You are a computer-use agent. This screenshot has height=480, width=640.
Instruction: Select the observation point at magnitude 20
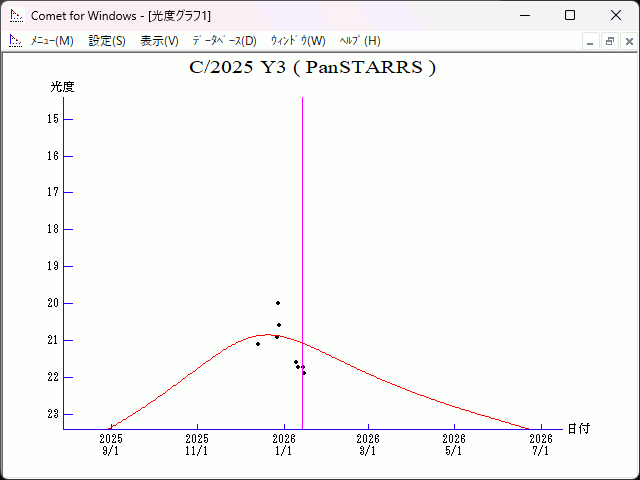(278, 303)
